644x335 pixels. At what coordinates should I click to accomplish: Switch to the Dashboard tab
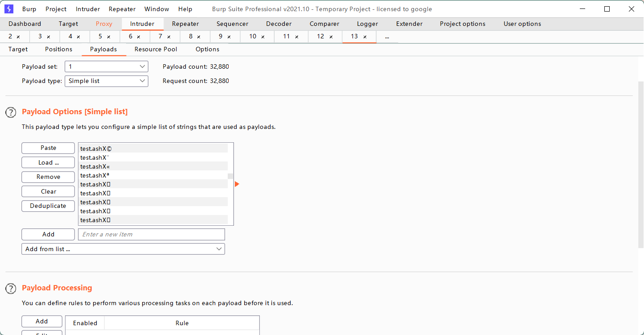25,24
